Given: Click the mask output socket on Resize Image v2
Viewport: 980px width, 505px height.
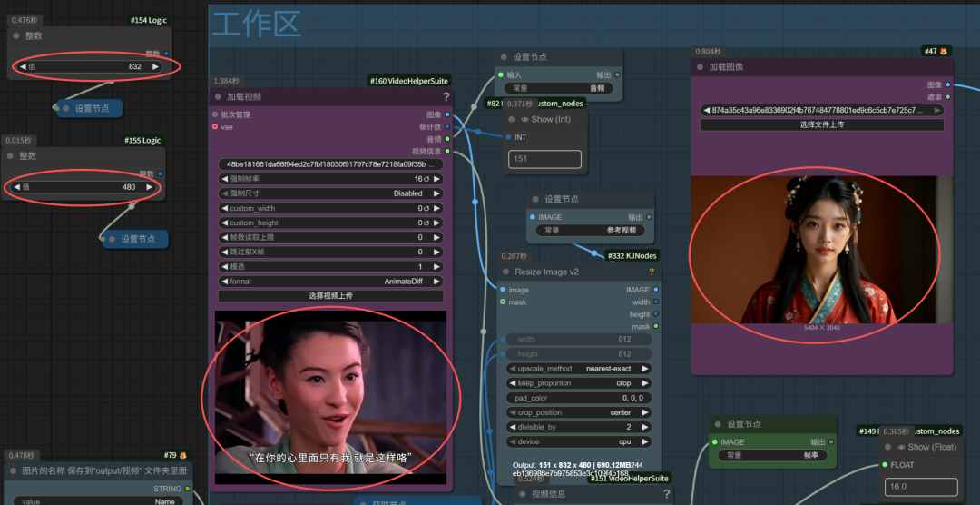Looking at the screenshot, I should click(655, 327).
